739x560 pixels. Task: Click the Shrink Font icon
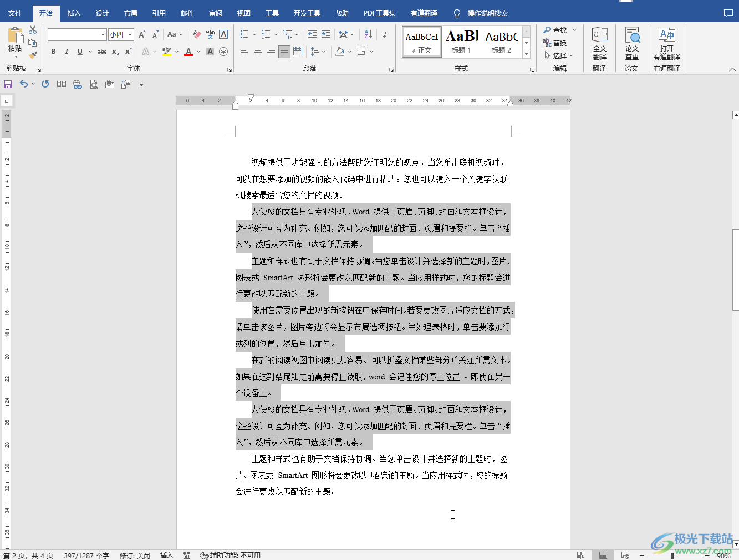pyautogui.click(x=156, y=35)
